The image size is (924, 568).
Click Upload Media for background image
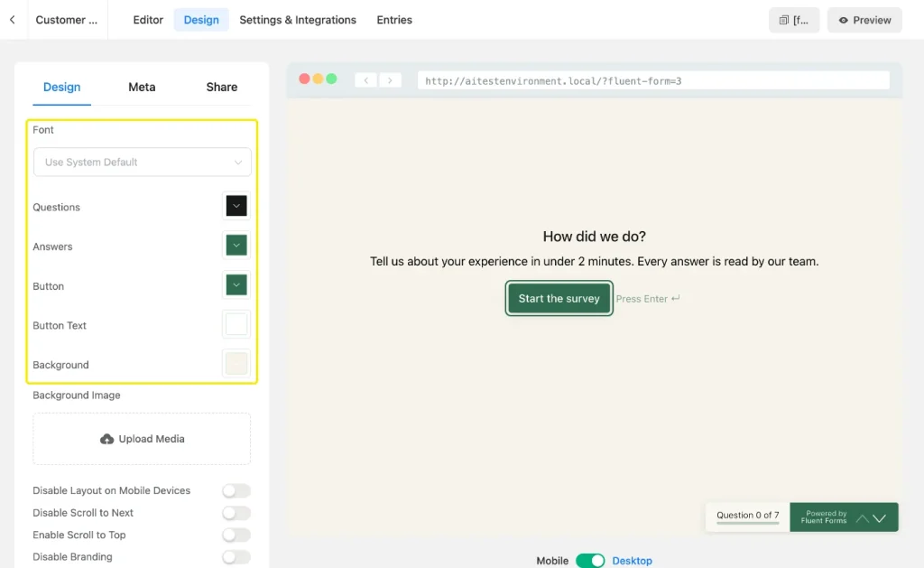coord(142,439)
